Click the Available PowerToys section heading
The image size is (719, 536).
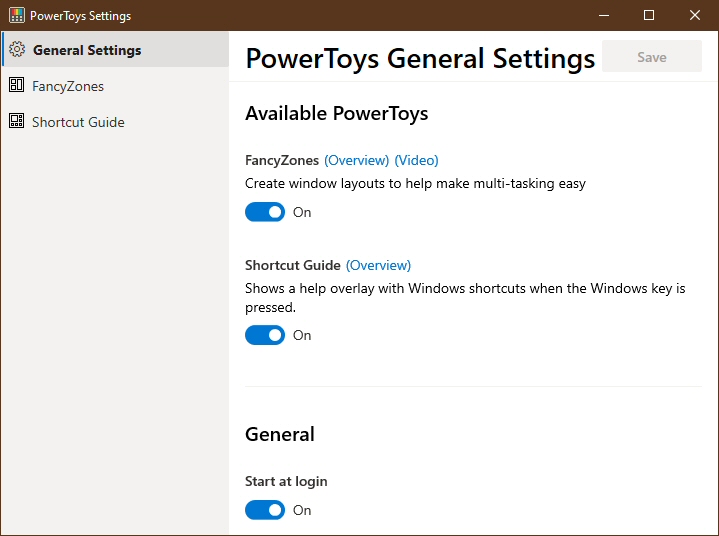[337, 114]
